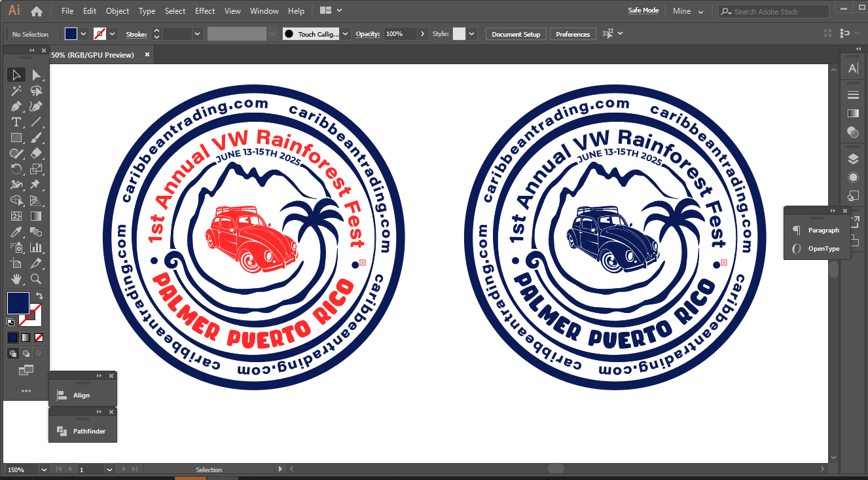Select the Hand tool
The height and width of the screenshot is (480, 868).
click(x=16, y=279)
